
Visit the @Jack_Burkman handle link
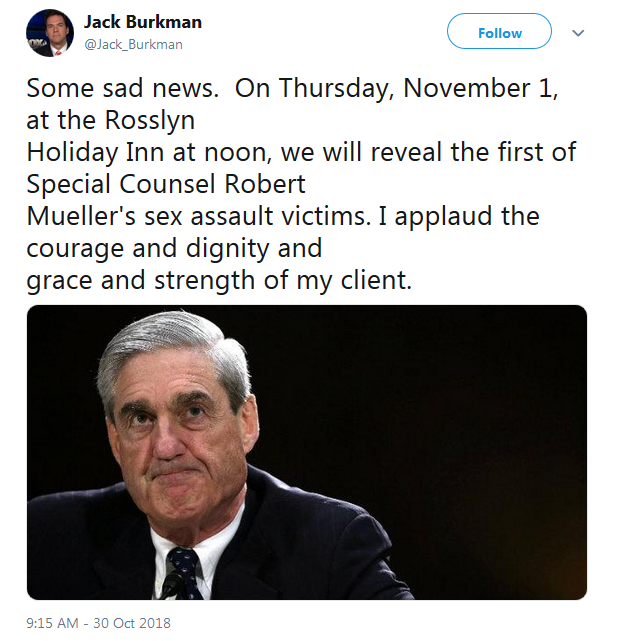coord(133,44)
